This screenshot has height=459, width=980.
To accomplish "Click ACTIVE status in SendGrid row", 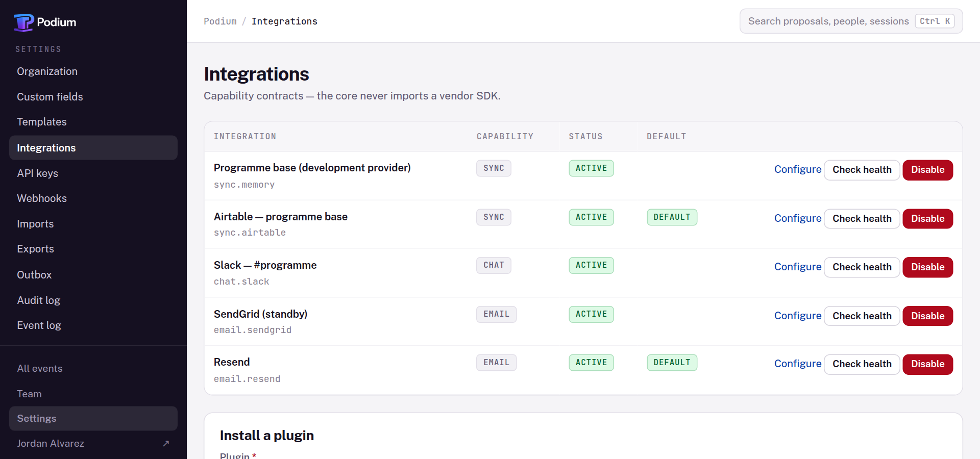I will [x=591, y=314].
